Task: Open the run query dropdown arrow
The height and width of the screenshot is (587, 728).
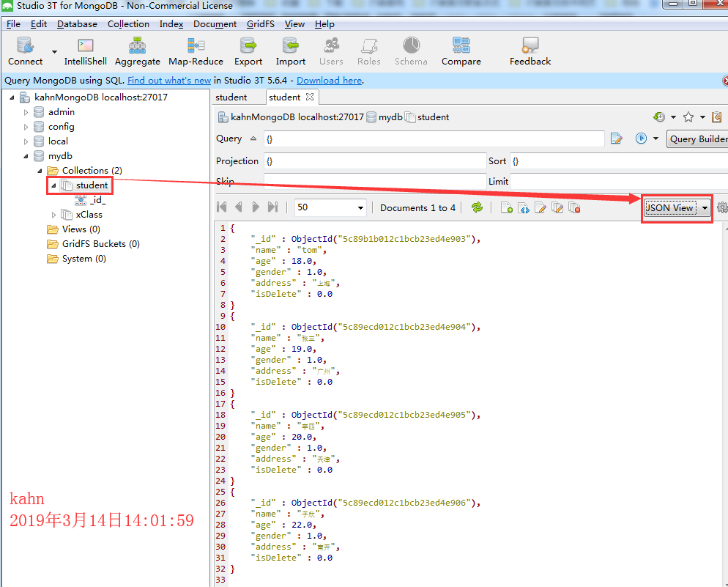Action: pos(655,139)
